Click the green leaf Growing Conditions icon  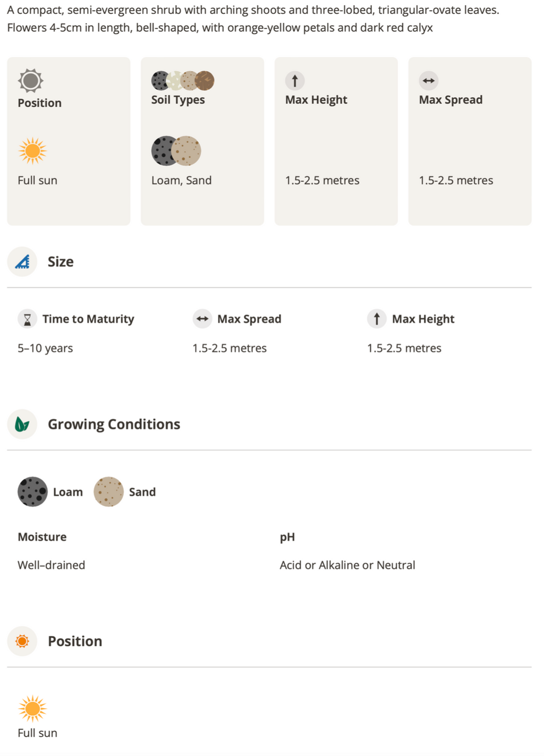22,424
